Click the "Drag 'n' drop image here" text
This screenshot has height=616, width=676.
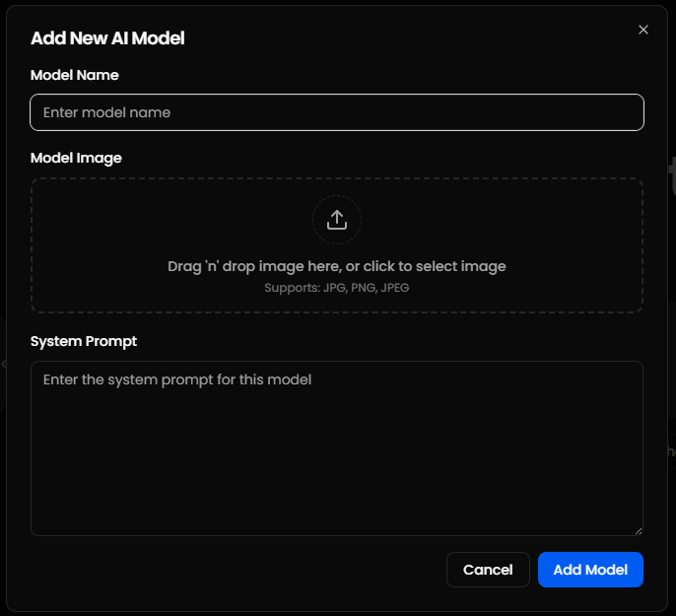(x=337, y=266)
